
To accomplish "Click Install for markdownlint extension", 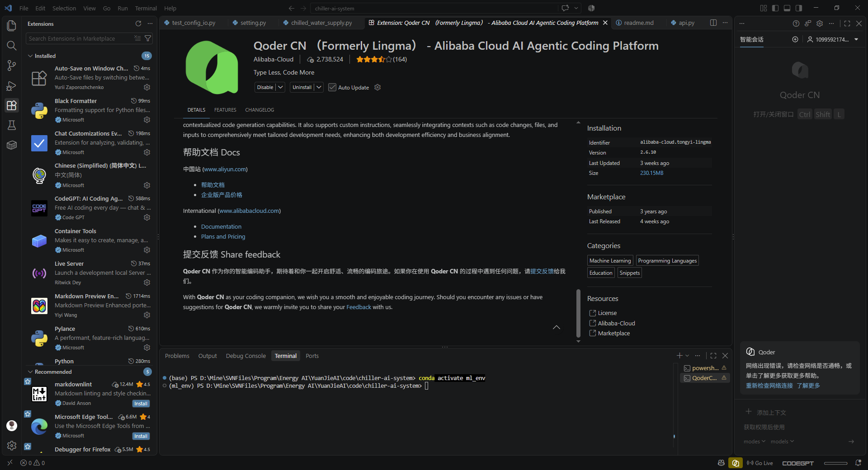I will click(141, 404).
